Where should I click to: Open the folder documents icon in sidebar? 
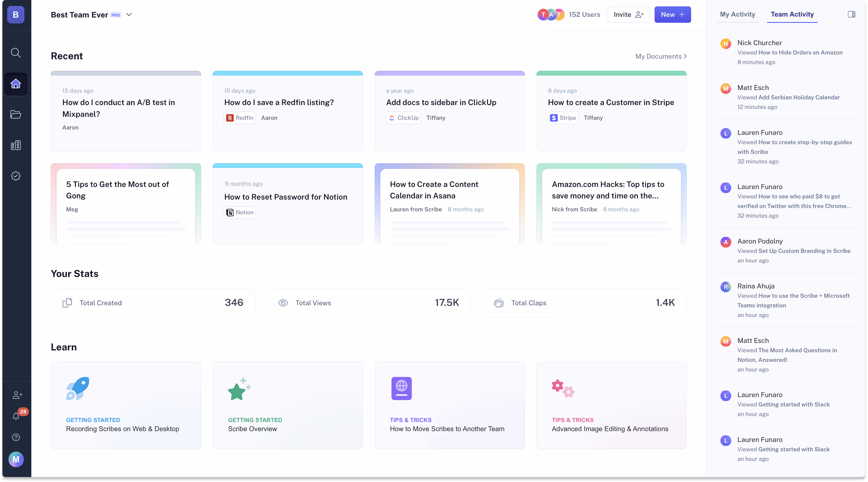coord(15,114)
